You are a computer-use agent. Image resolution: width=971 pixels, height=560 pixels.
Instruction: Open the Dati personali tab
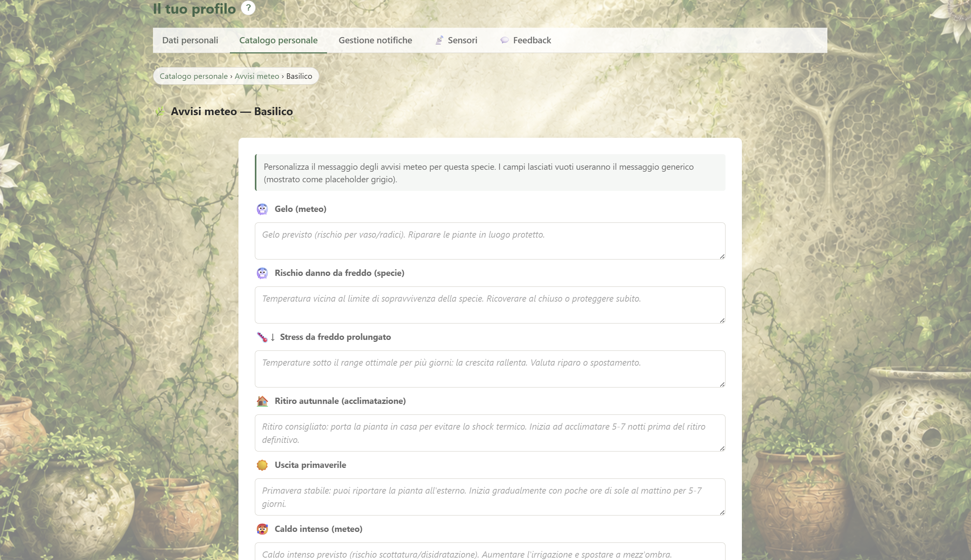[x=190, y=40]
